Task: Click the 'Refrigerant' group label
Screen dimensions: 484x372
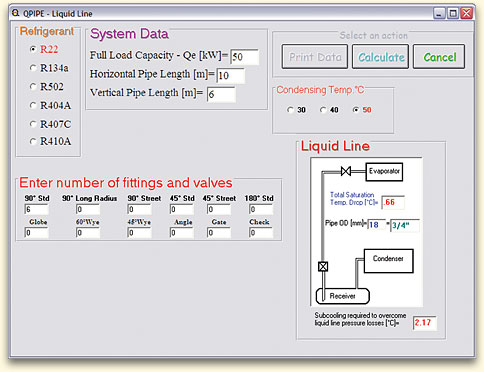Action: [47, 31]
